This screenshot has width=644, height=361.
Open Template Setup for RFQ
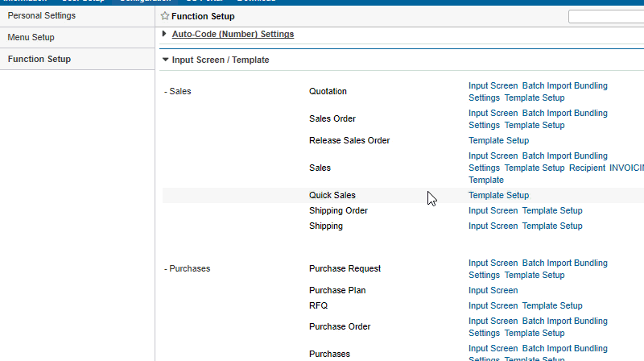pyautogui.click(x=551, y=305)
